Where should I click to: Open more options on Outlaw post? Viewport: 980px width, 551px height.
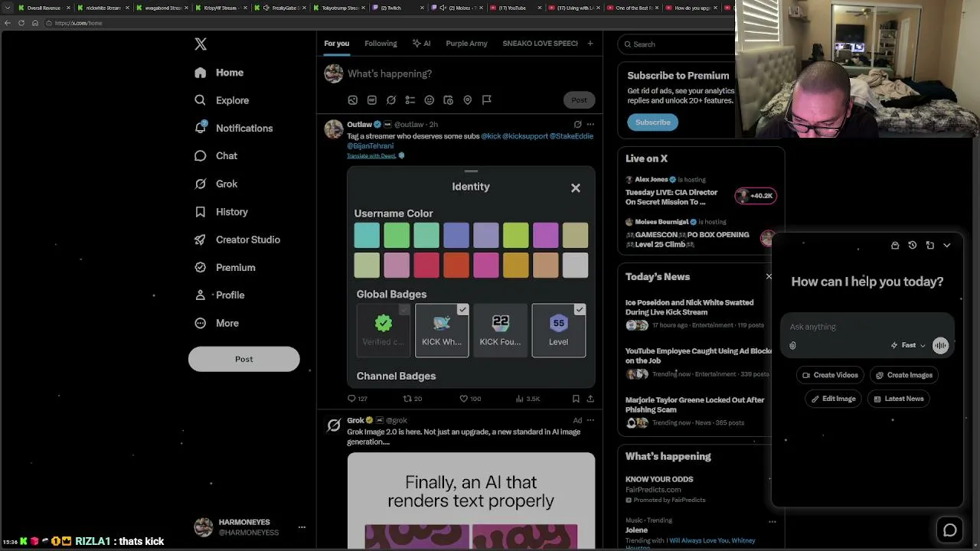(590, 124)
